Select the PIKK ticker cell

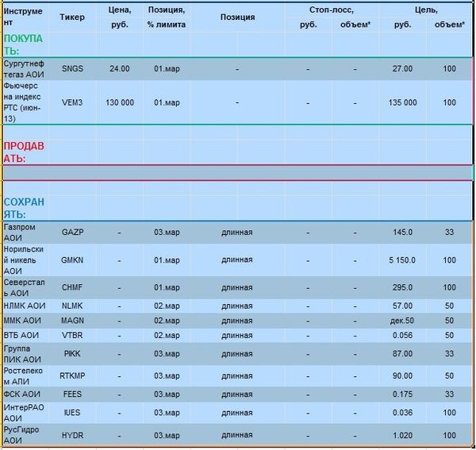[x=72, y=354]
